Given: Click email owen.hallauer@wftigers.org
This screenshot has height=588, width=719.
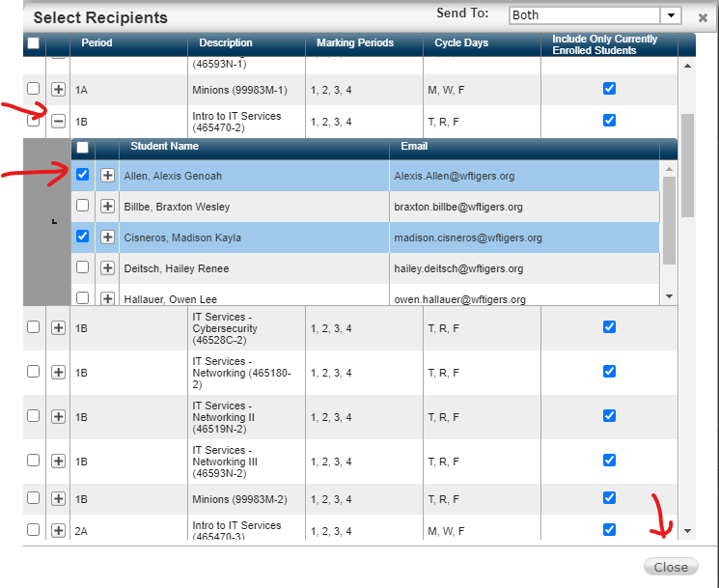Looking at the screenshot, I should point(460,299).
